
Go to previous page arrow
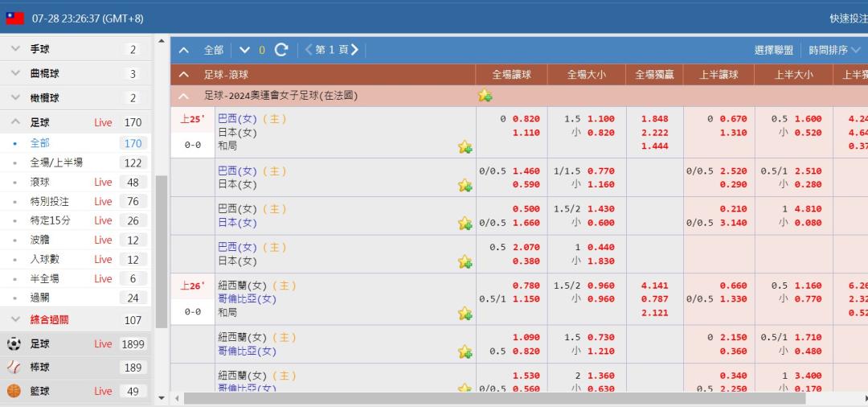click(x=309, y=50)
